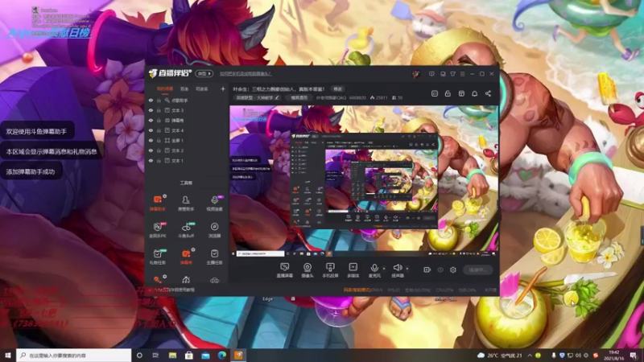Open Microsoft Edge from taskbar
The width and height of the screenshot is (644, 362).
(x=222, y=356)
